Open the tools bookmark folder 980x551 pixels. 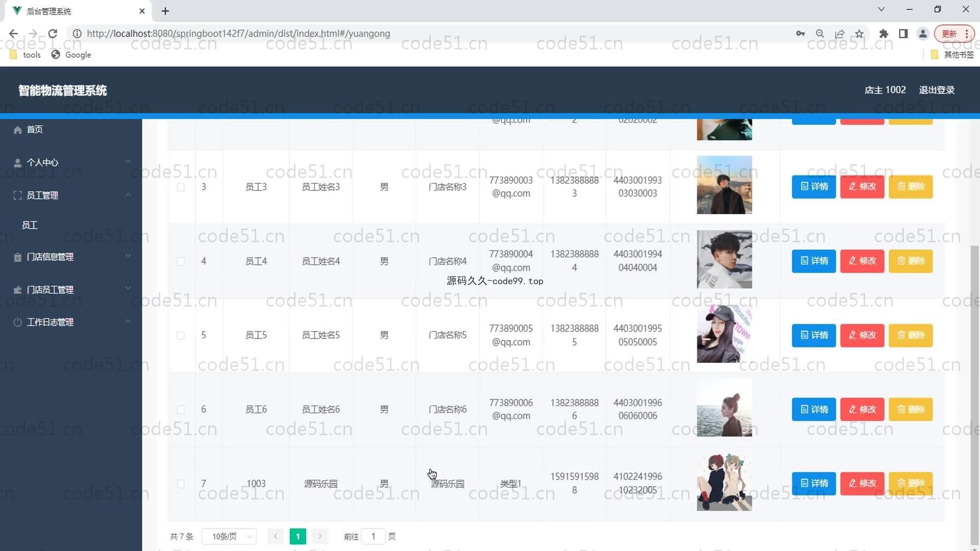pos(25,55)
